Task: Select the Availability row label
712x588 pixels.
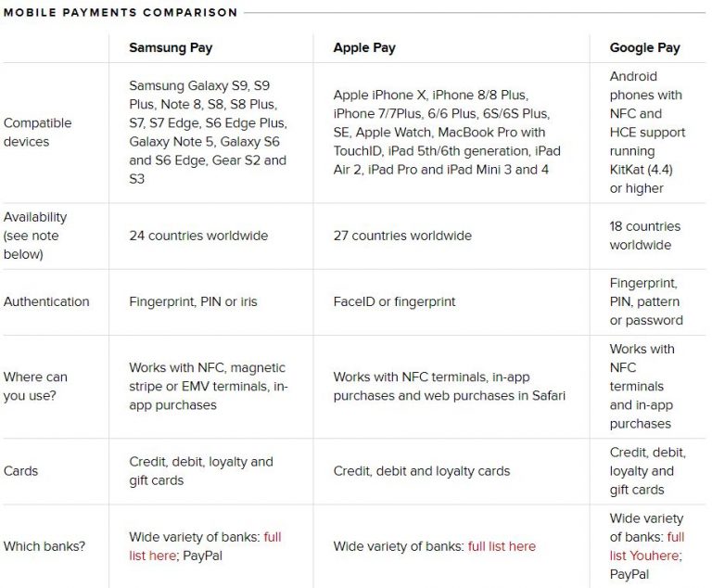Action: (35, 236)
